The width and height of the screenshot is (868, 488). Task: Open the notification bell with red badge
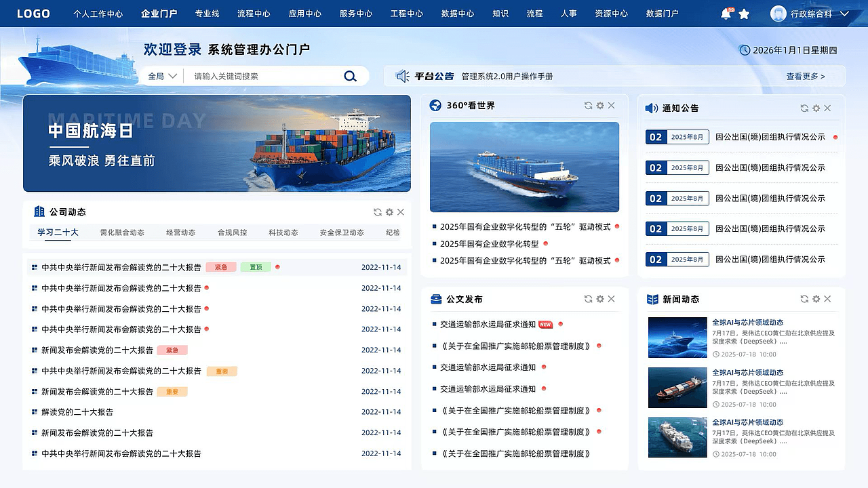pos(724,13)
